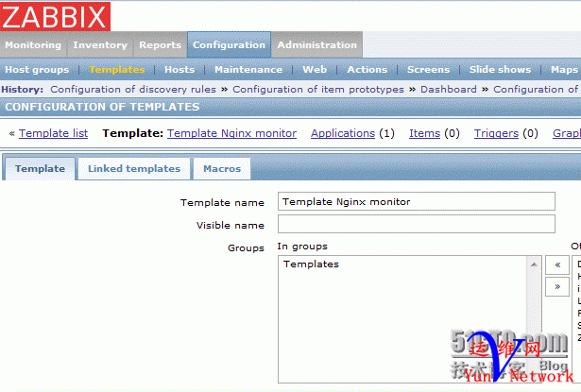
Task: Open Template Nginx monitor link
Action: point(232,133)
